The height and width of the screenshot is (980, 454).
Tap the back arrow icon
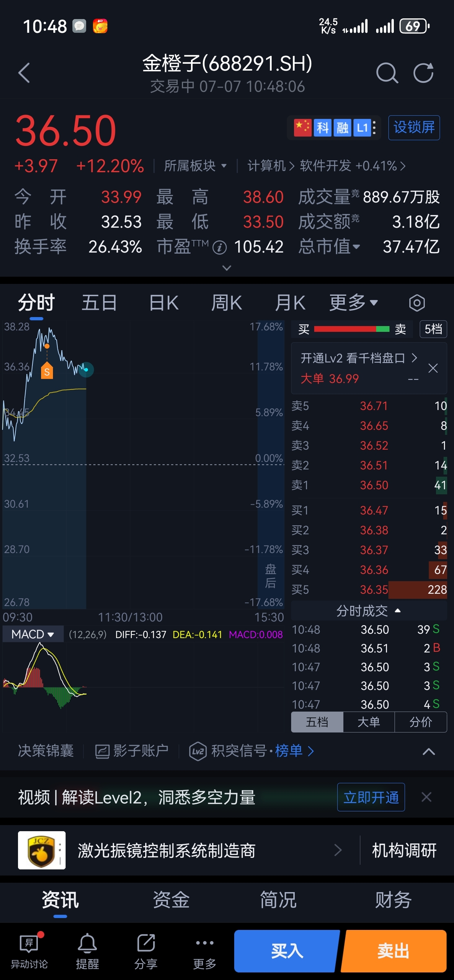24,73
